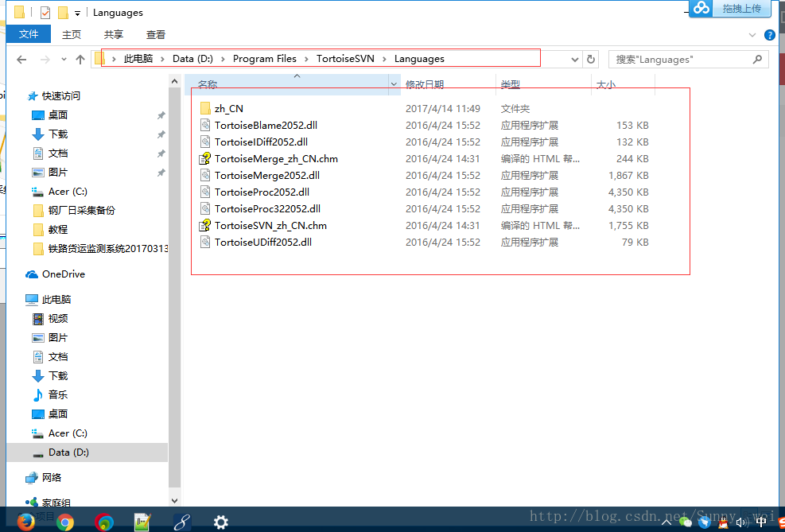Select the TortoiseMerge2052.dll file icon
The image size is (785, 532).
coord(204,176)
